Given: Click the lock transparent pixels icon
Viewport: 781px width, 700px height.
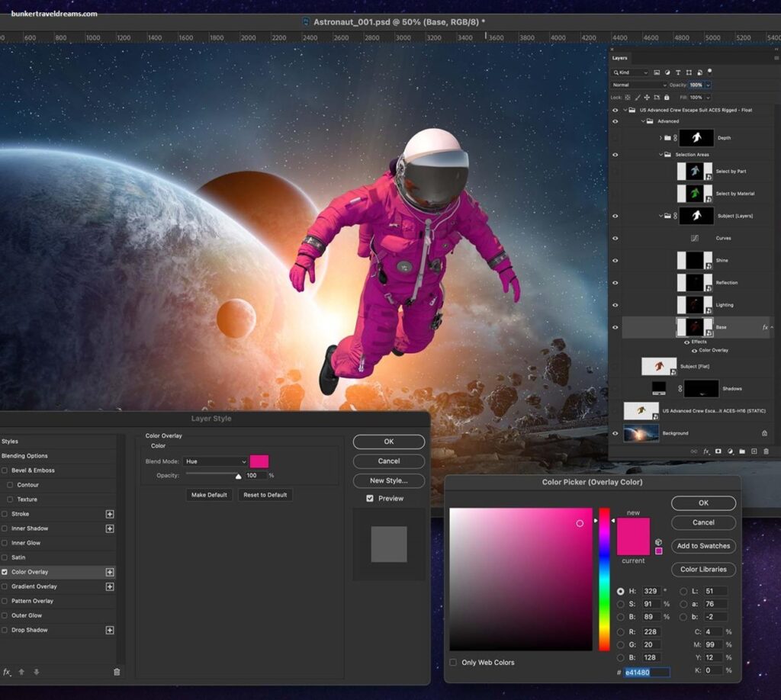Looking at the screenshot, I should [626, 97].
